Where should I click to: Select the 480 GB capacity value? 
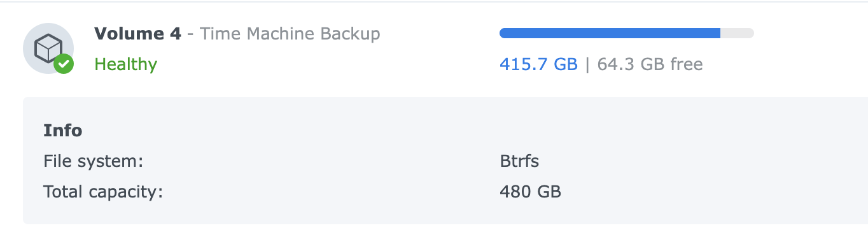530,191
